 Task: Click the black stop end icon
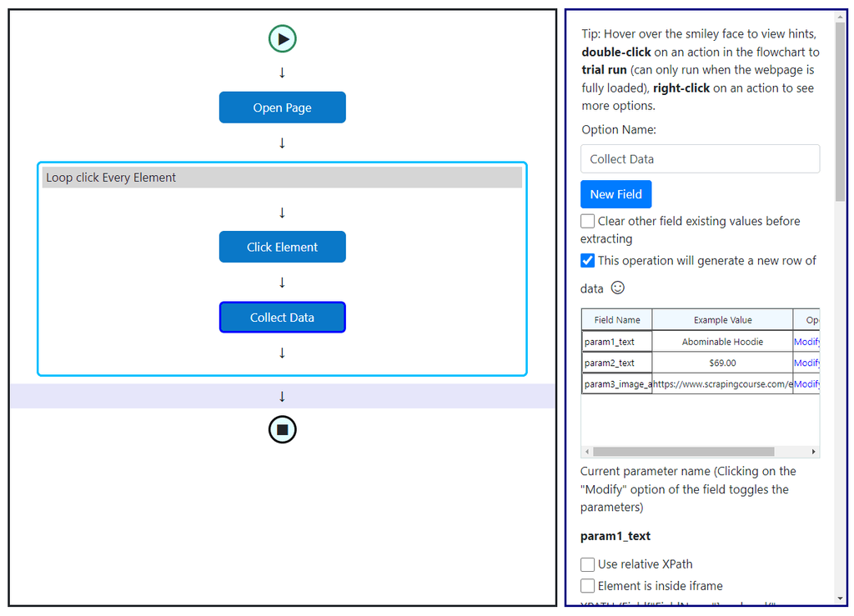(283, 429)
